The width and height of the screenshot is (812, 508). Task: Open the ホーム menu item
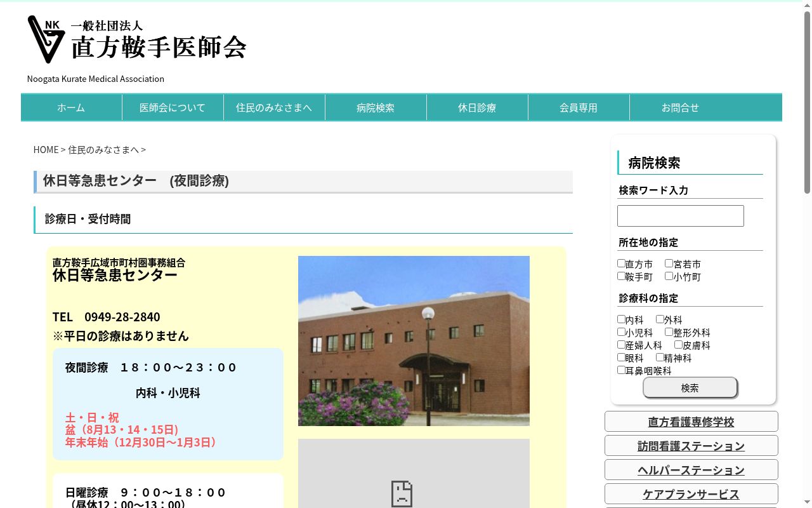71,107
